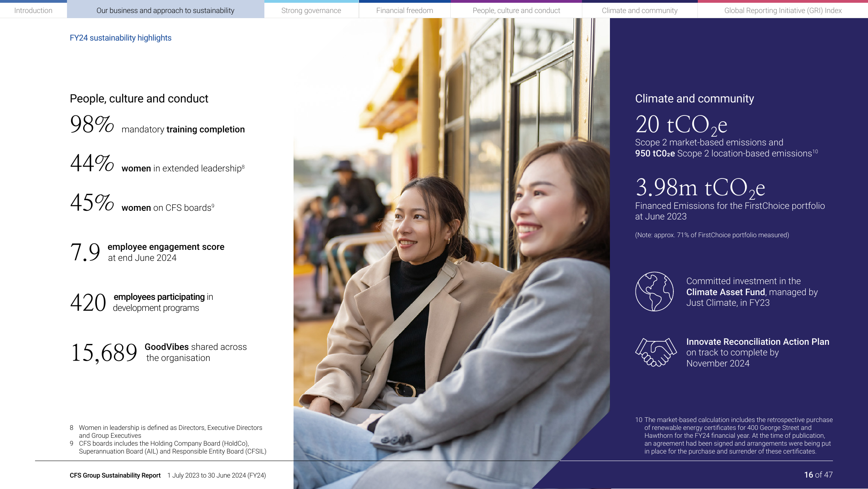Click the 7.9 employee engagement score
This screenshot has width=868, height=489.
[x=85, y=252]
